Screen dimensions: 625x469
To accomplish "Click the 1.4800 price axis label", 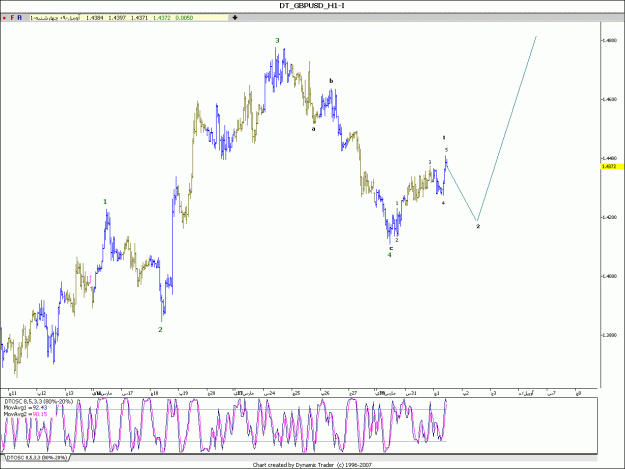I will click(x=609, y=40).
